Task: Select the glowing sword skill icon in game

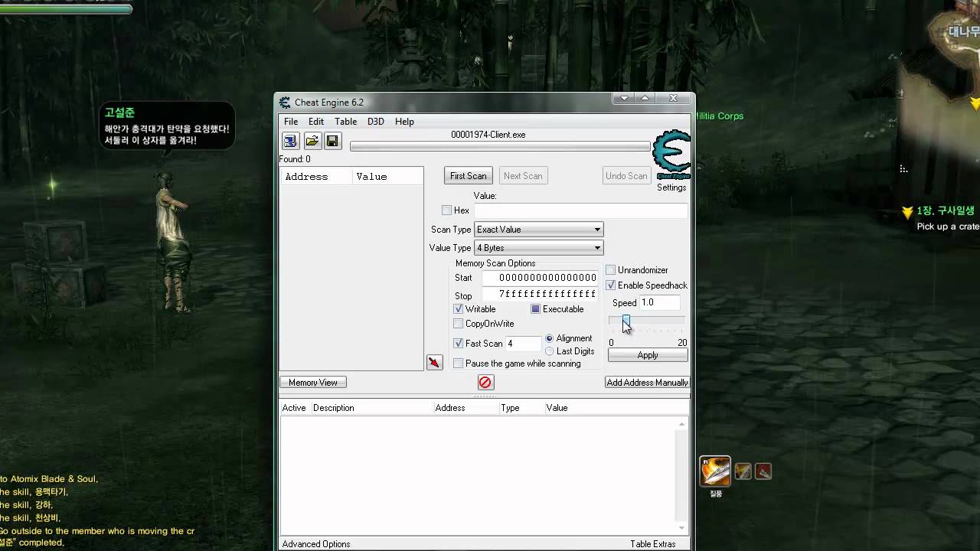Action: coord(716,471)
